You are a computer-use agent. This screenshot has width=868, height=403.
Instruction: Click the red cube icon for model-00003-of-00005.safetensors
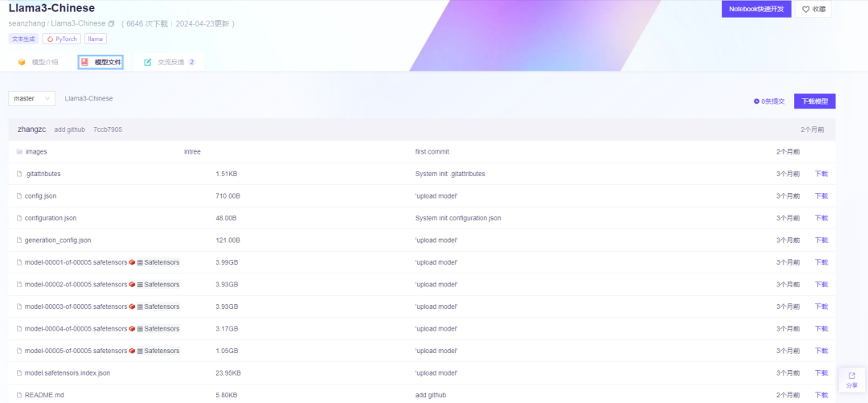point(133,306)
